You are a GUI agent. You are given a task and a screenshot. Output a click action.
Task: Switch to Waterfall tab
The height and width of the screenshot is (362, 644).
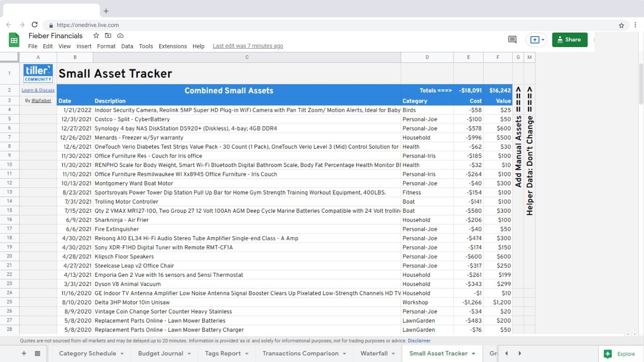374,353
